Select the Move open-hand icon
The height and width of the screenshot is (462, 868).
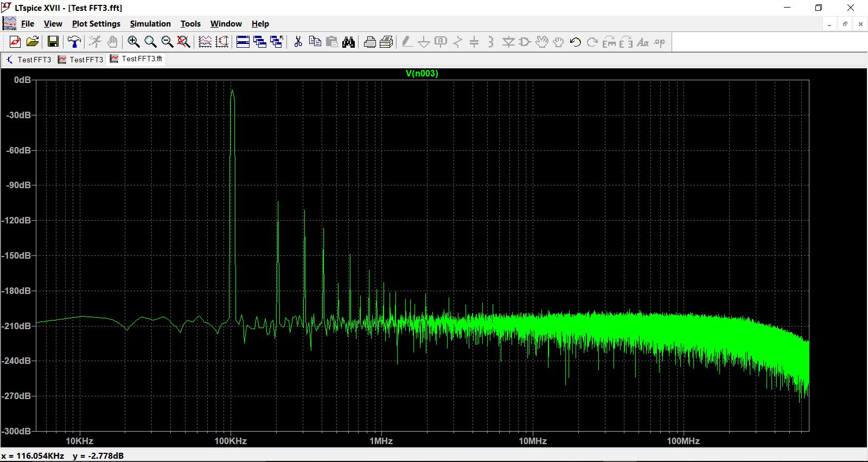542,42
